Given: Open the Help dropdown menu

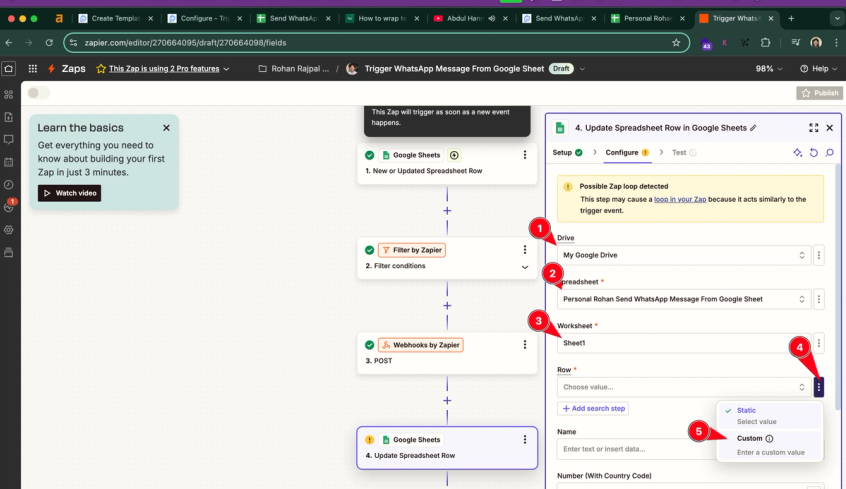Looking at the screenshot, I should 818,69.
